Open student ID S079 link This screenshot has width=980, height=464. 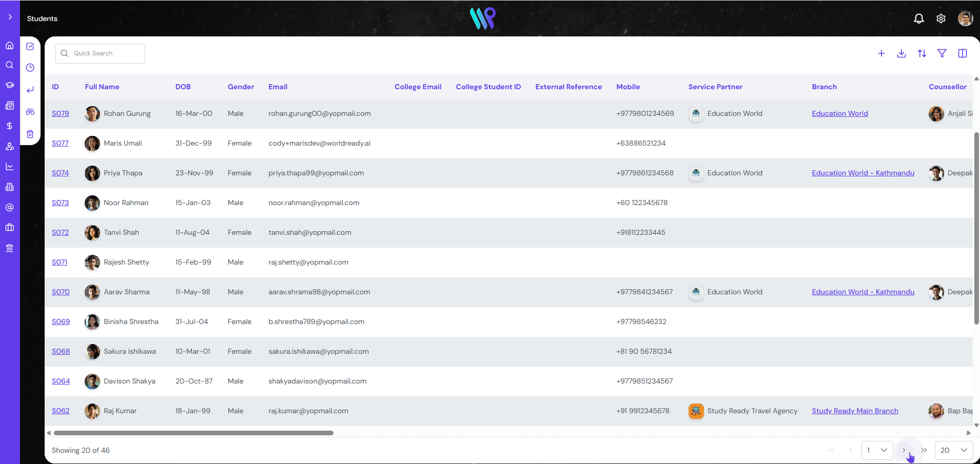60,113
